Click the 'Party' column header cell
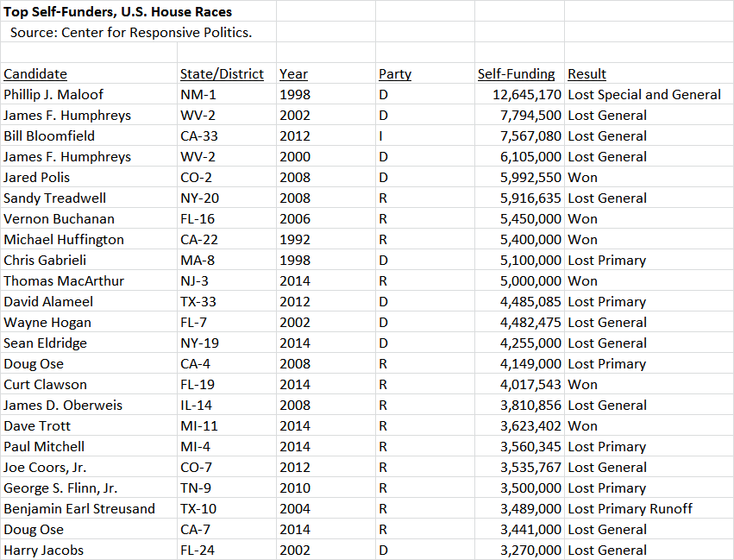This screenshot has width=734, height=560. [x=425, y=73]
